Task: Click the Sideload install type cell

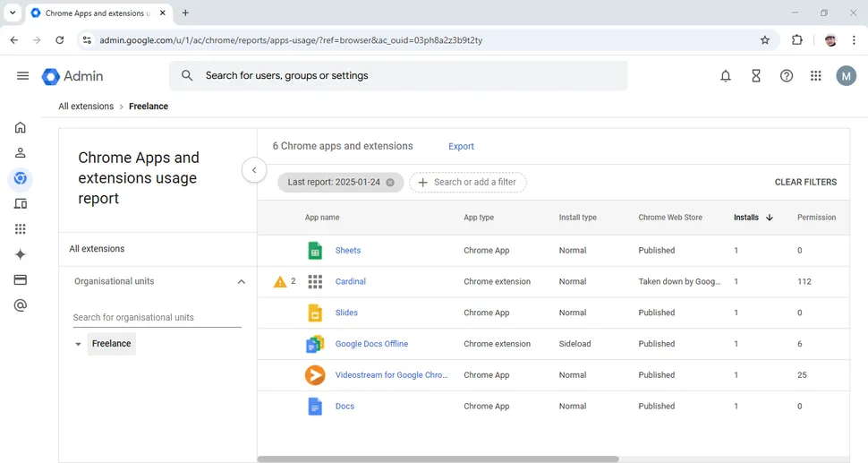Action: (574, 343)
